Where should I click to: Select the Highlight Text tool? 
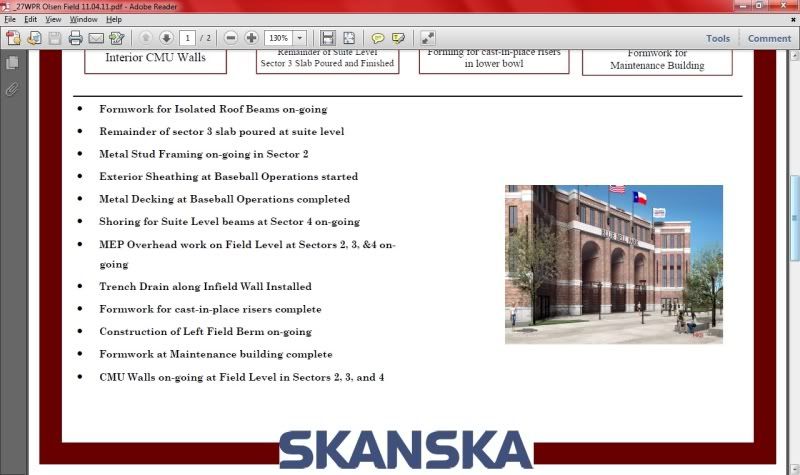(x=398, y=39)
